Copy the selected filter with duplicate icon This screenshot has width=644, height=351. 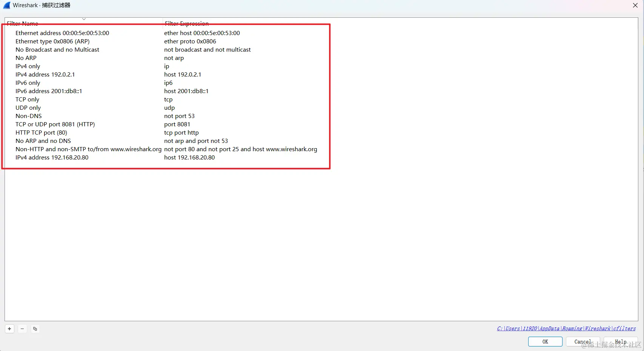[x=35, y=329]
